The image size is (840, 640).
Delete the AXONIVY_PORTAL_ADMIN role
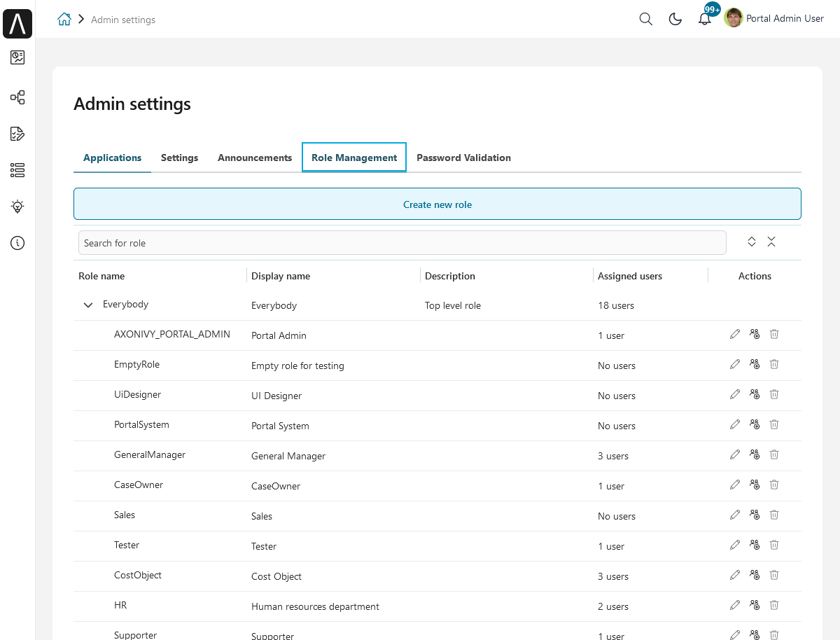774,334
